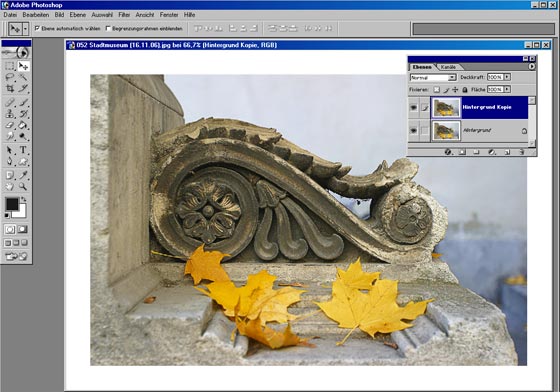The width and height of the screenshot is (560, 392).
Task: Jump to ImageReady button in toolbox
Action: coord(16,256)
